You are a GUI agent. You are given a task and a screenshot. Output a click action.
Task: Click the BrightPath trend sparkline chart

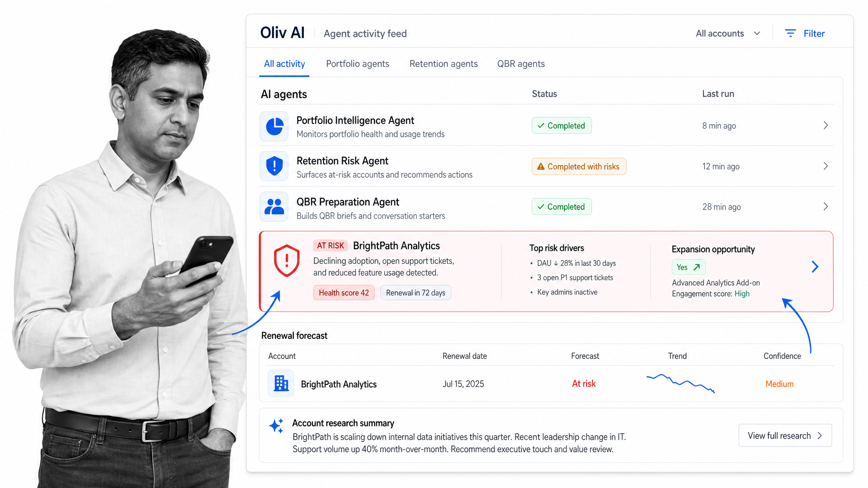tap(681, 383)
